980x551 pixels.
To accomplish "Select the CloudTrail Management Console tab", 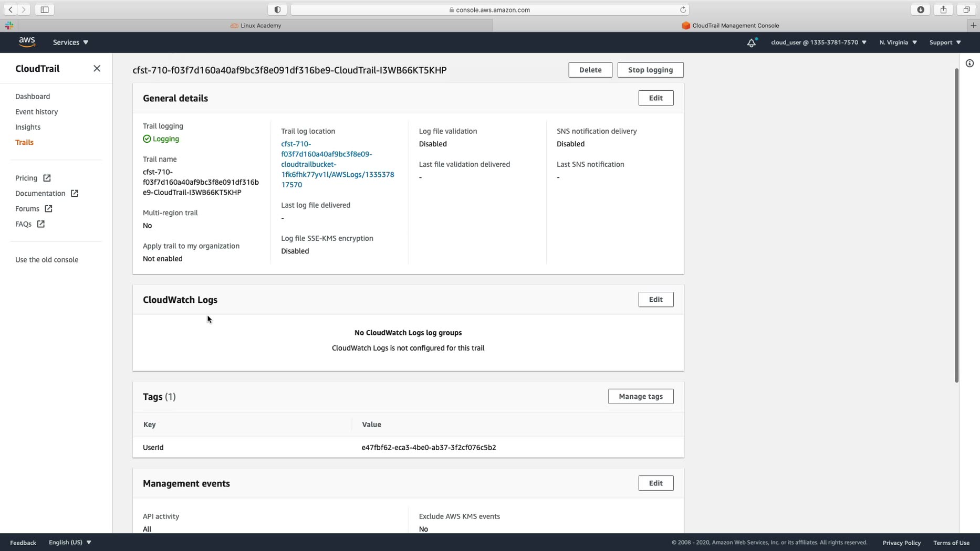I will click(731, 25).
